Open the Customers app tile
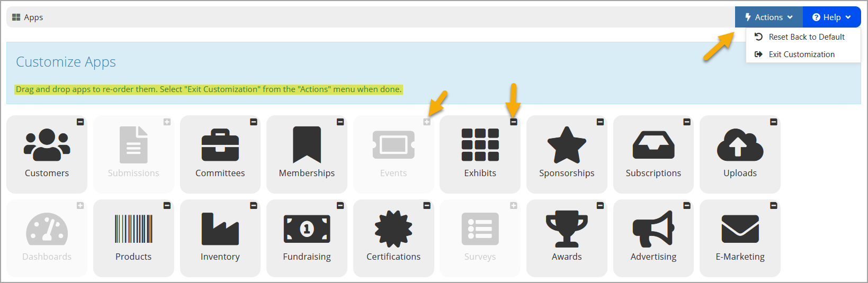This screenshot has width=868, height=283. tap(47, 154)
